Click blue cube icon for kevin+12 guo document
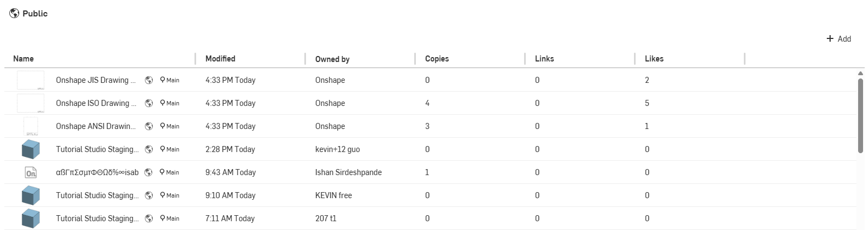Image resolution: width=868 pixels, height=230 pixels. [31, 149]
